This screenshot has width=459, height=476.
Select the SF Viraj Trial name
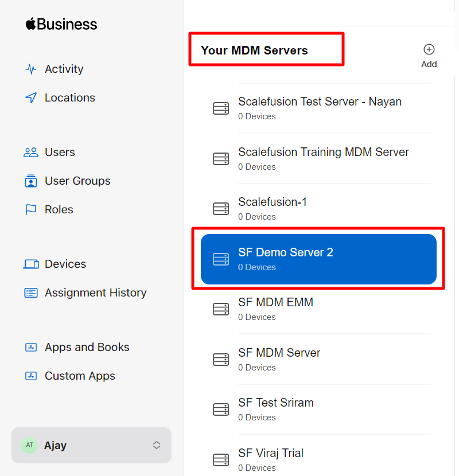(x=271, y=453)
